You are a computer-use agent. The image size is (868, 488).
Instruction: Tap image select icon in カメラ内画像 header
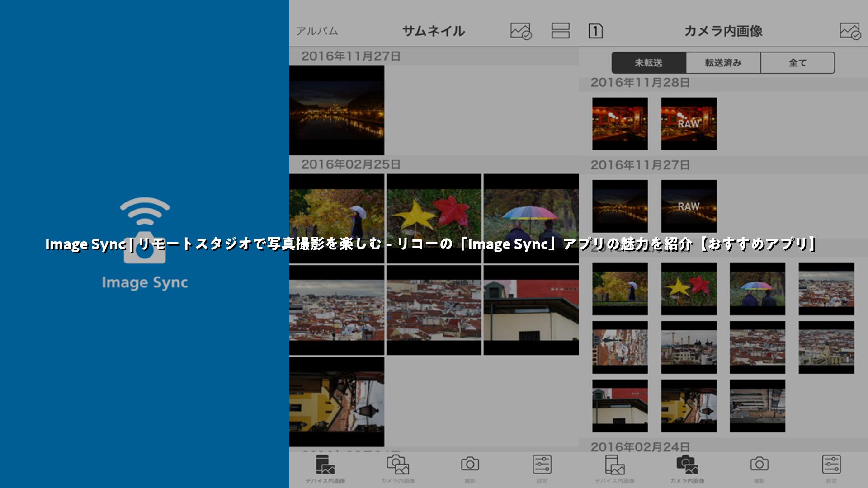(x=850, y=31)
